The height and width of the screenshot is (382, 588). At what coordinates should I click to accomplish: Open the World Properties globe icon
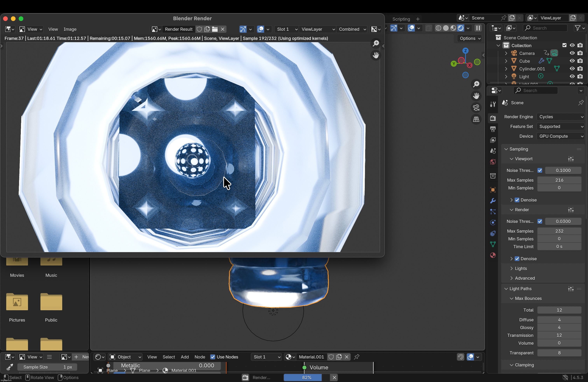coord(493,162)
